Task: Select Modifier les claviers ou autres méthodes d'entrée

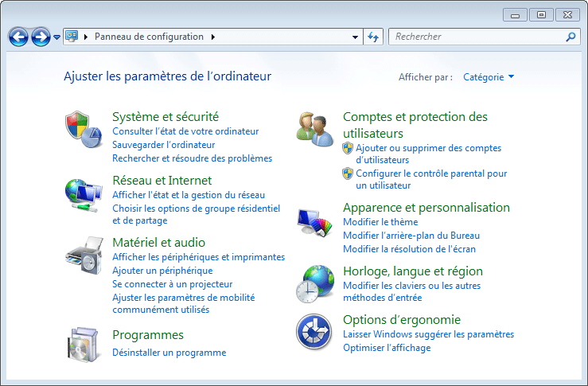Action: tap(411, 291)
